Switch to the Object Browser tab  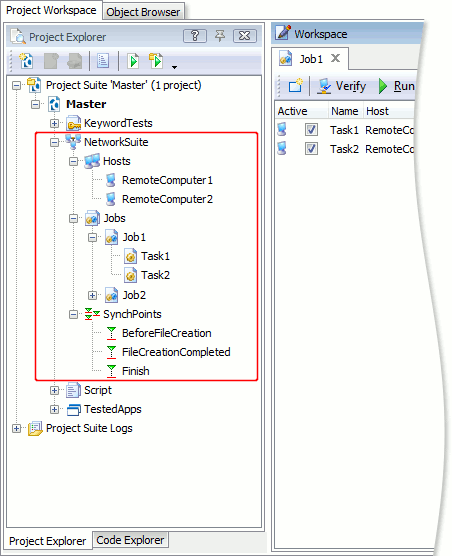click(143, 12)
